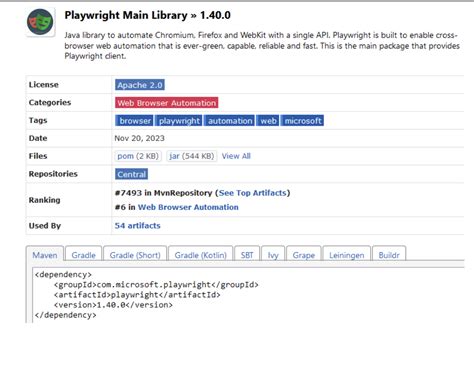
Task: Switch to the Buildr tab
Action: pyautogui.click(x=389, y=255)
